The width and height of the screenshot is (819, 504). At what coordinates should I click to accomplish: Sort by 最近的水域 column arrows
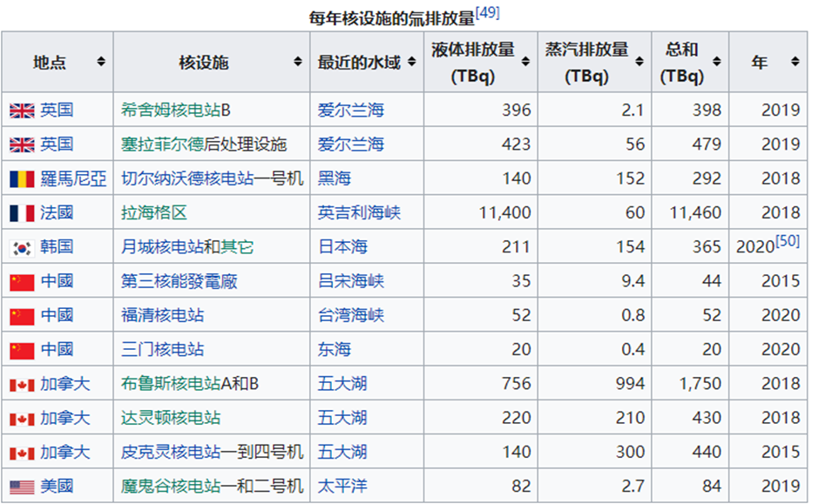pyautogui.click(x=411, y=62)
